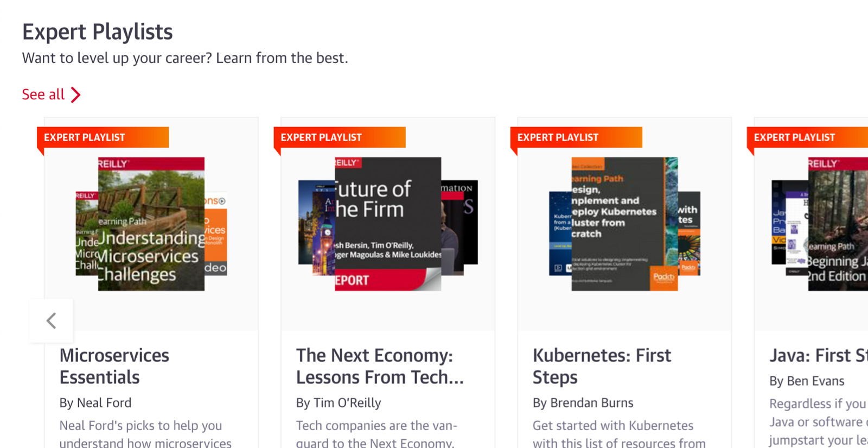Click Expert Playlist badge on Java card
The height and width of the screenshot is (448, 868).
807,137
